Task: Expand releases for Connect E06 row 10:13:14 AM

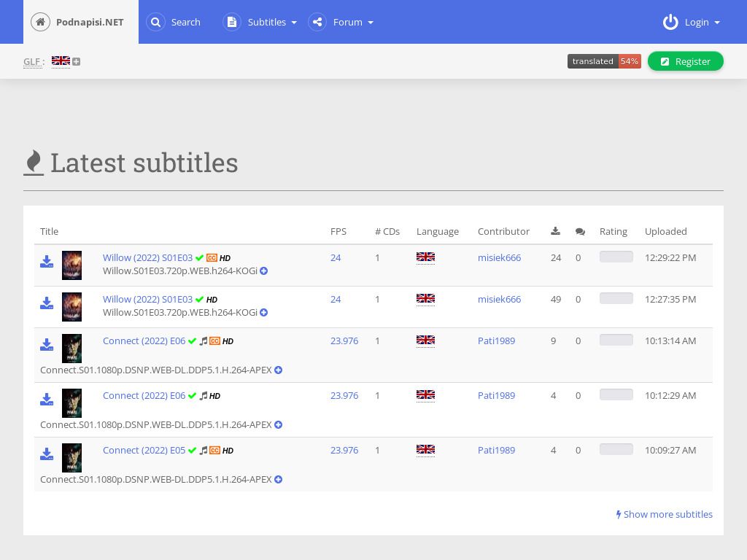Action: [278, 370]
